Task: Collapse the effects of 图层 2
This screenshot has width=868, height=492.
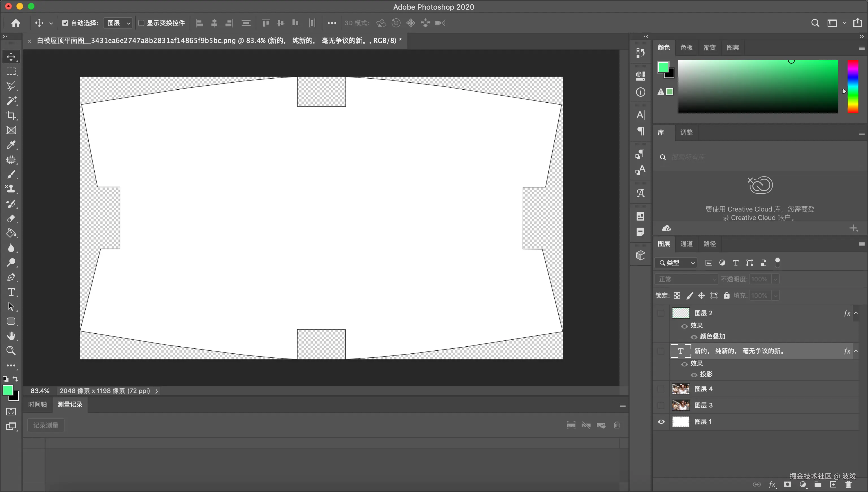Action: pyautogui.click(x=856, y=313)
